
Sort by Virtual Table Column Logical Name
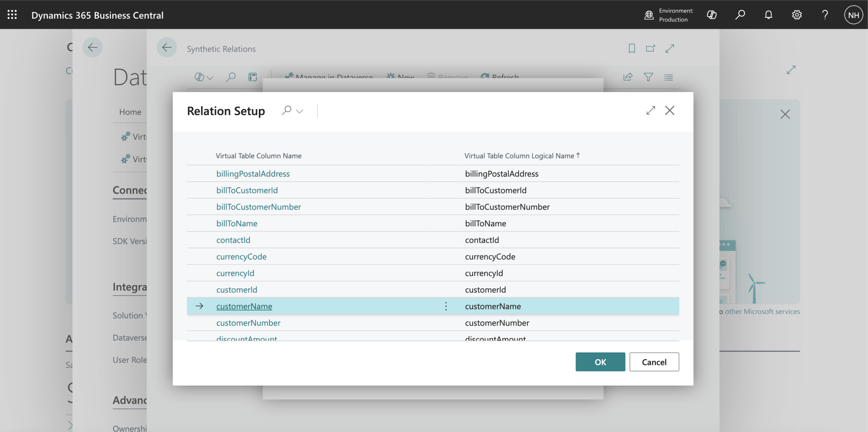[519, 156]
